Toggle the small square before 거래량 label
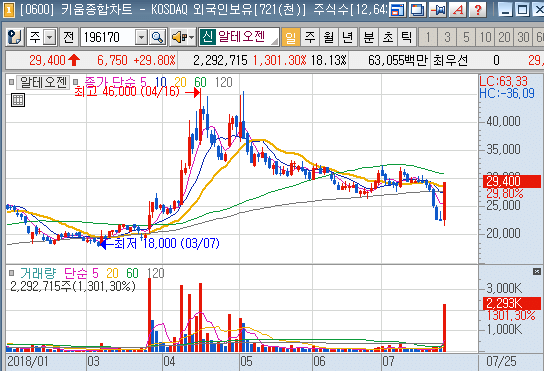 (11, 273)
